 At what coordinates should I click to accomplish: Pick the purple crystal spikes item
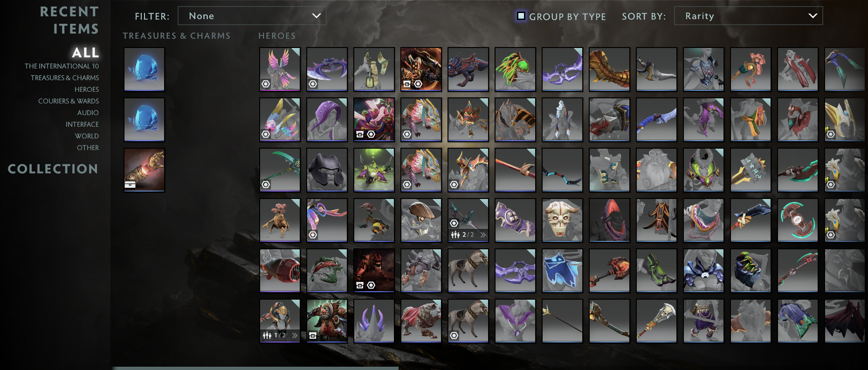tap(374, 321)
